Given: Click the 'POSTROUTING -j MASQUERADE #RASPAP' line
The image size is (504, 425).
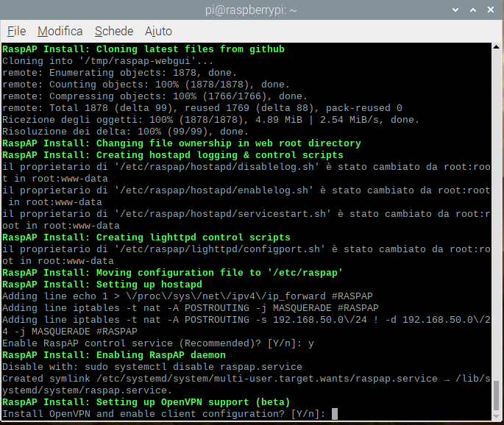Looking at the screenshot, I should 191,308.
